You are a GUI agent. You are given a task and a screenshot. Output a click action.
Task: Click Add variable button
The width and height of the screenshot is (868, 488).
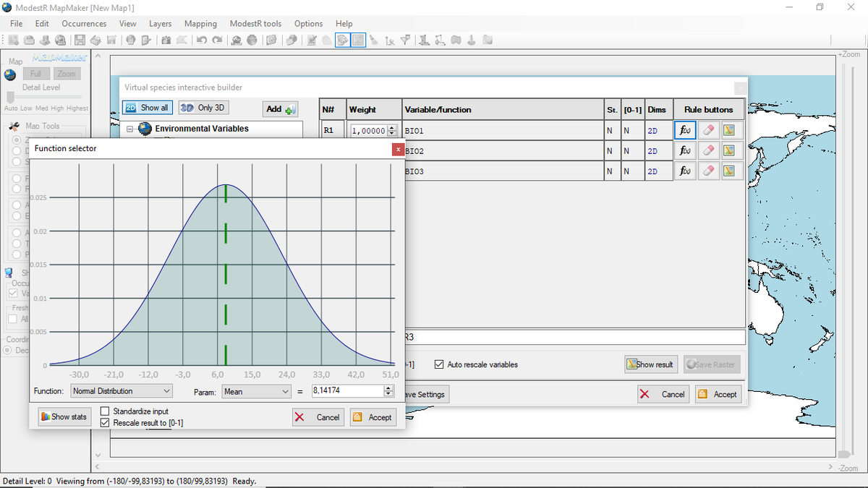281,109
